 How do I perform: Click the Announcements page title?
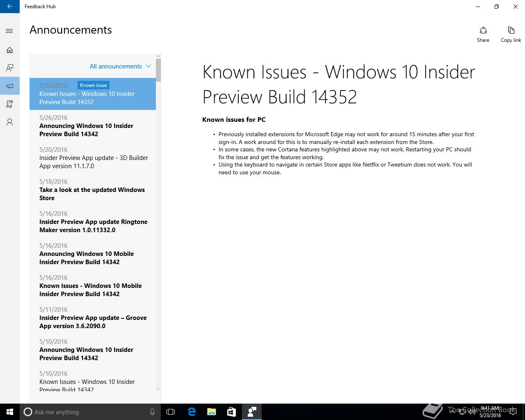(x=71, y=30)
